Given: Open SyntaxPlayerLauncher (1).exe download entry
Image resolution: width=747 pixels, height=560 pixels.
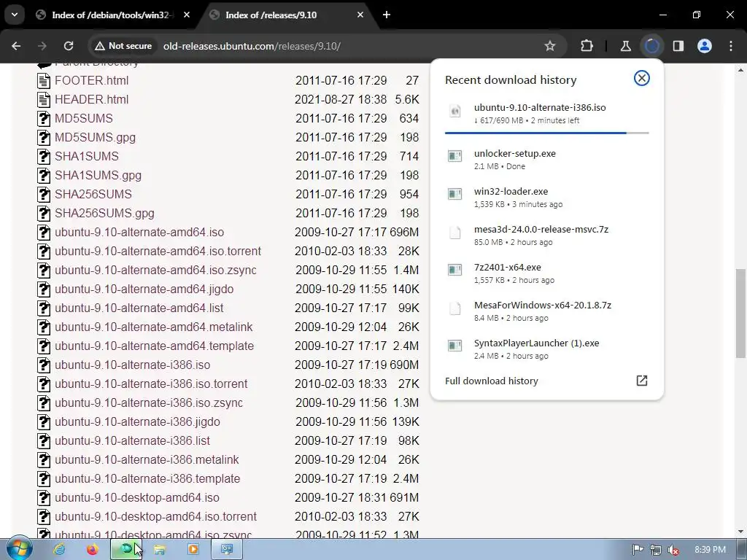Looking at the screenshot, I should click(546, 349).
